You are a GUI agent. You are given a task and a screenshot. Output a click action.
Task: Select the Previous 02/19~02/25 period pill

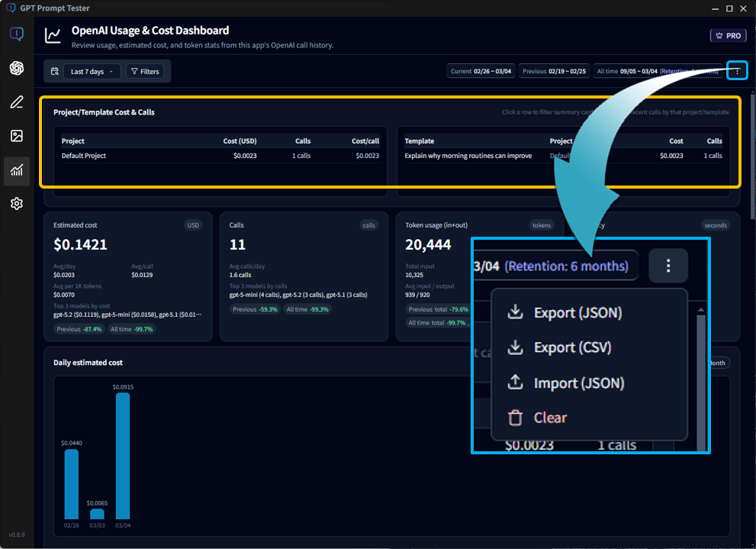[x=555, y=70]
